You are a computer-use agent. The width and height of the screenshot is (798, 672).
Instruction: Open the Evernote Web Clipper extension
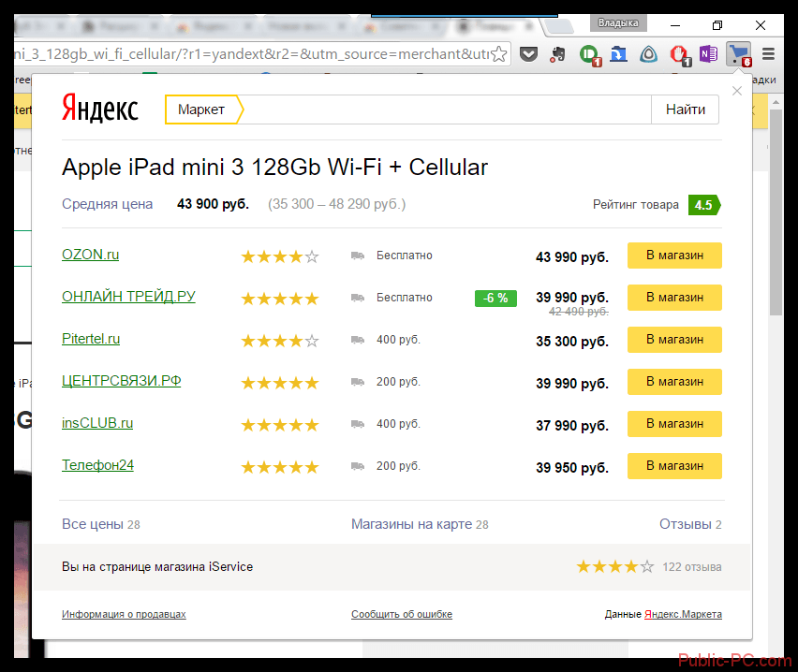[559, 53]
